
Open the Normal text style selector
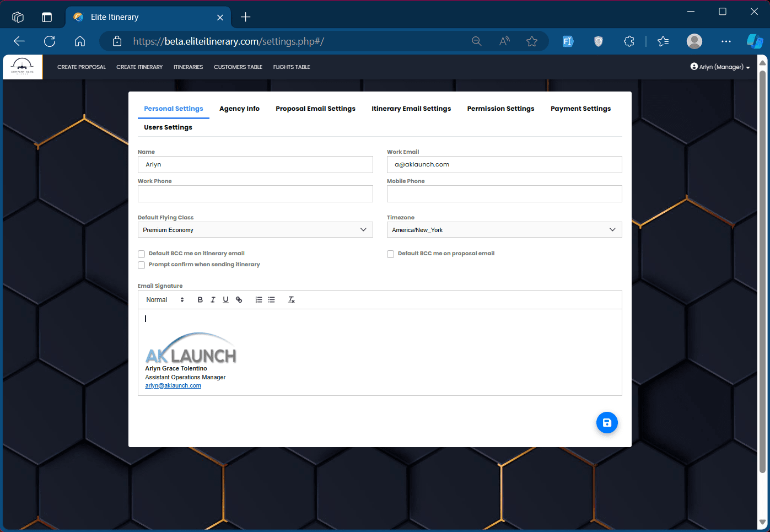[x=165, y=300]
